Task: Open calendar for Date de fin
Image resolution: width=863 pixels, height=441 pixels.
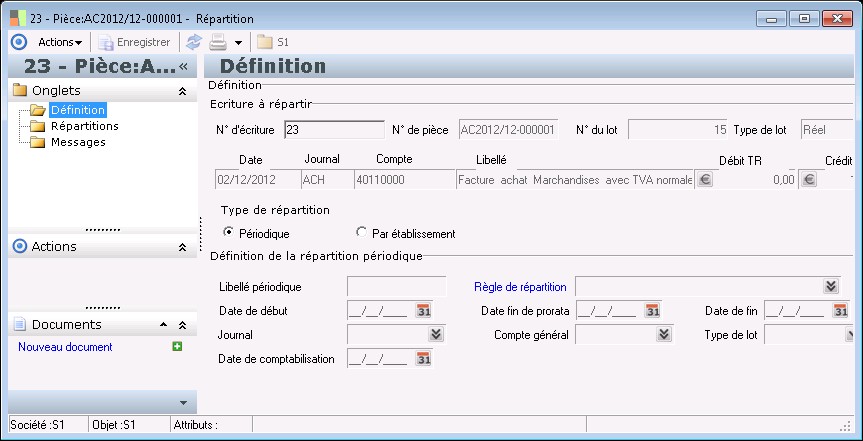Action: (x=840, y=311)
